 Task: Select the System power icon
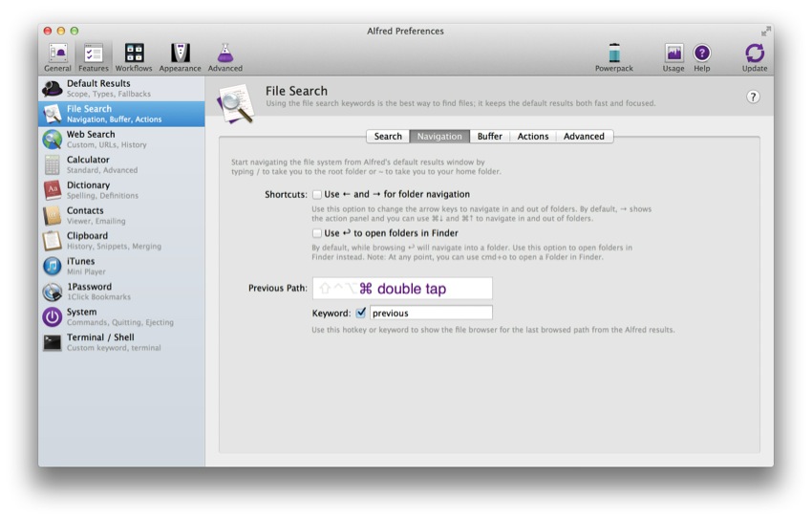[53, 317]
